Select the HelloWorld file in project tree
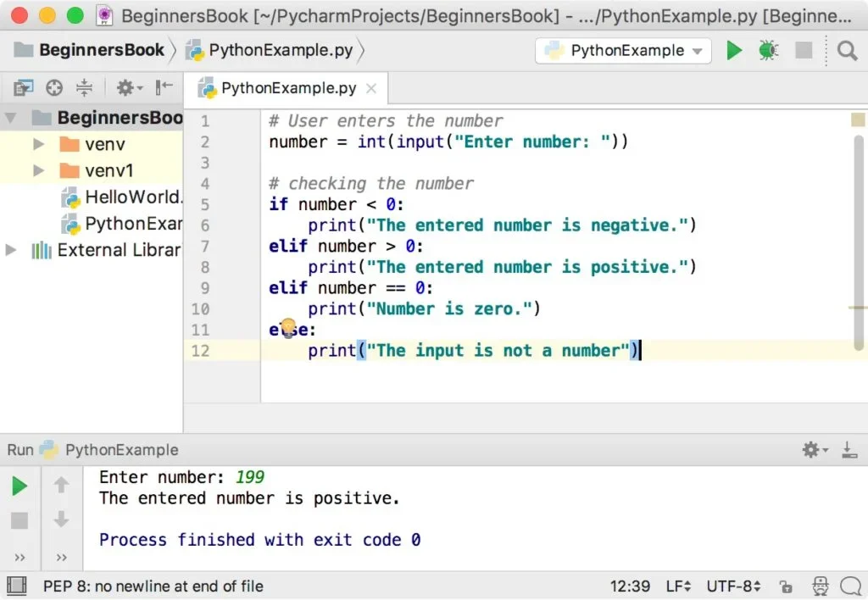 tap(121, 197)
